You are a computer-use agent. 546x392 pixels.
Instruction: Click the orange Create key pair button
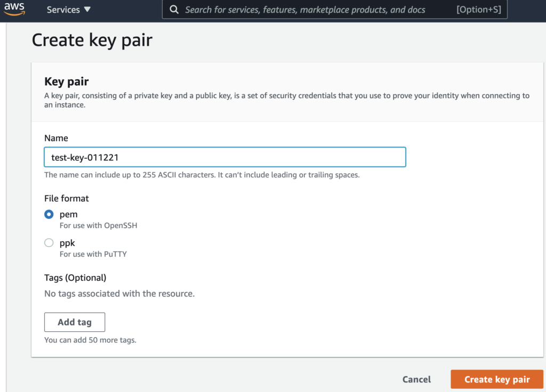pyautogui.click(x=497, y=379)
